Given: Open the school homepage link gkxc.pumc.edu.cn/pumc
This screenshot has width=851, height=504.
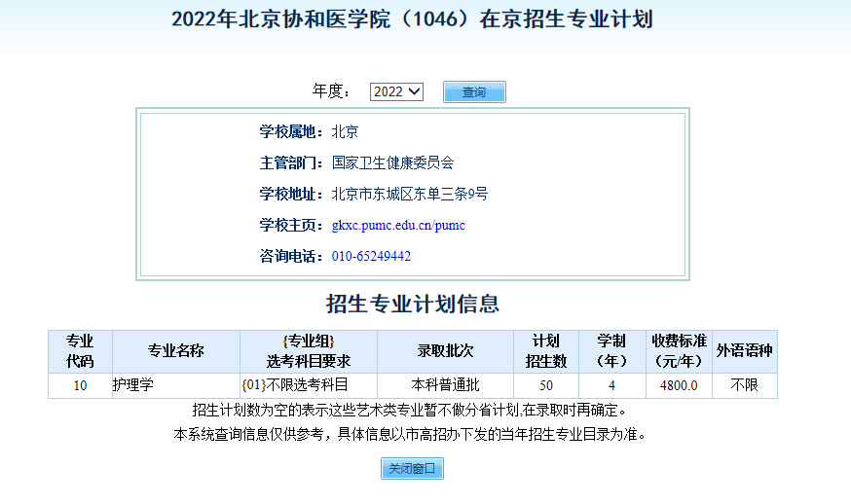Looking at the screenshot, I should (x=398, y=226).
